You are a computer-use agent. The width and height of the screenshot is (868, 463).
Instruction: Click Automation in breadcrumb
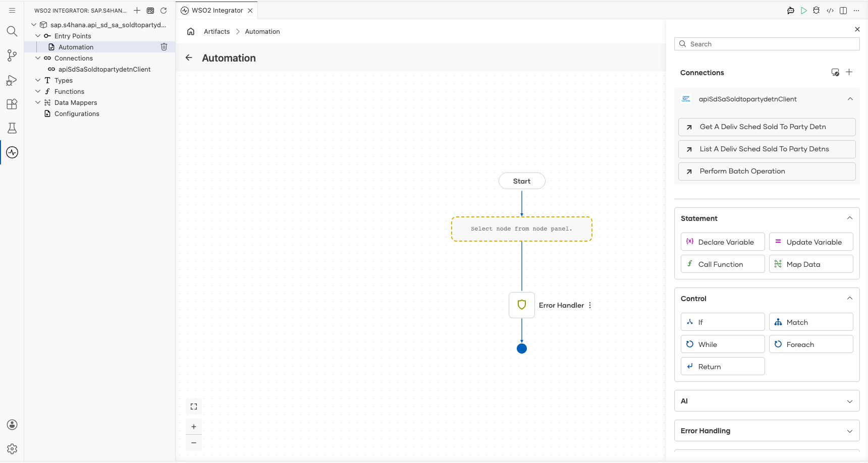262,31
